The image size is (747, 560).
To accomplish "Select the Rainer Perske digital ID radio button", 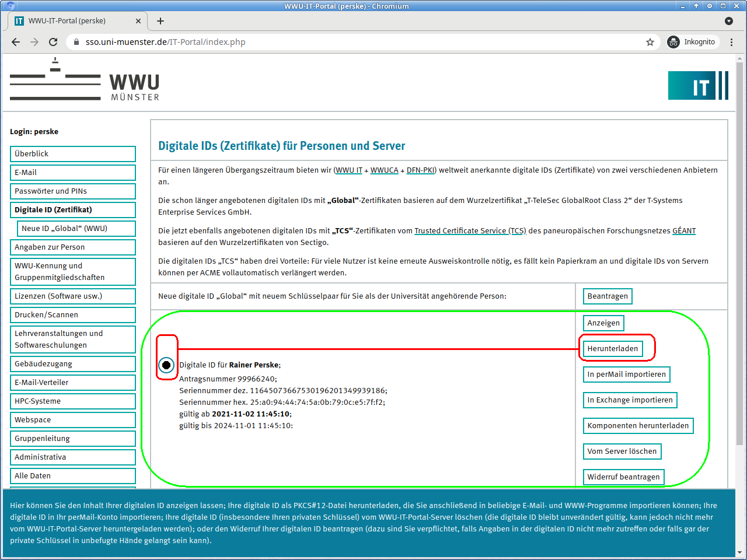I will click(x=166, y=365).
